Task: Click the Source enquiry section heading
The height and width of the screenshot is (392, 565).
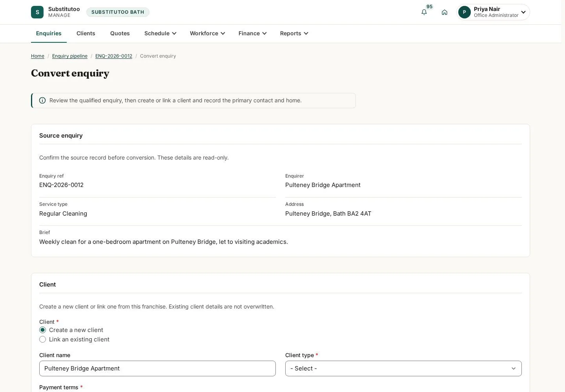Action: pos(61,136)
